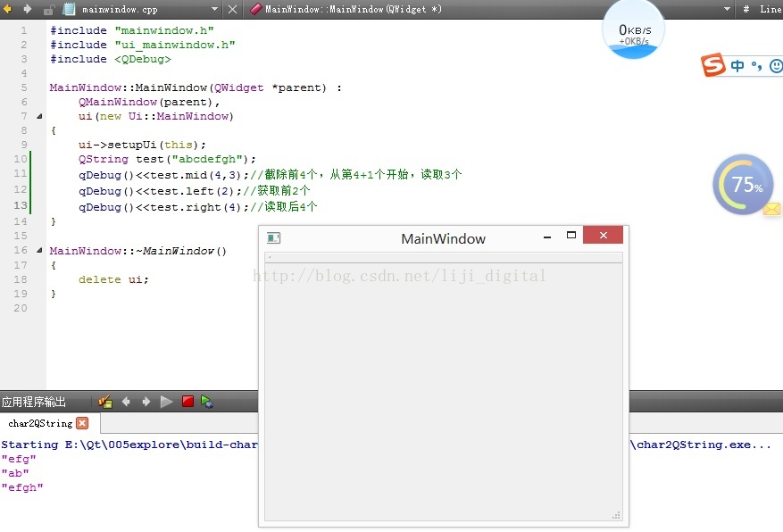Toggle the file lock icon
The height and width of the screenshot is (532, 783).
coord(48,9)
